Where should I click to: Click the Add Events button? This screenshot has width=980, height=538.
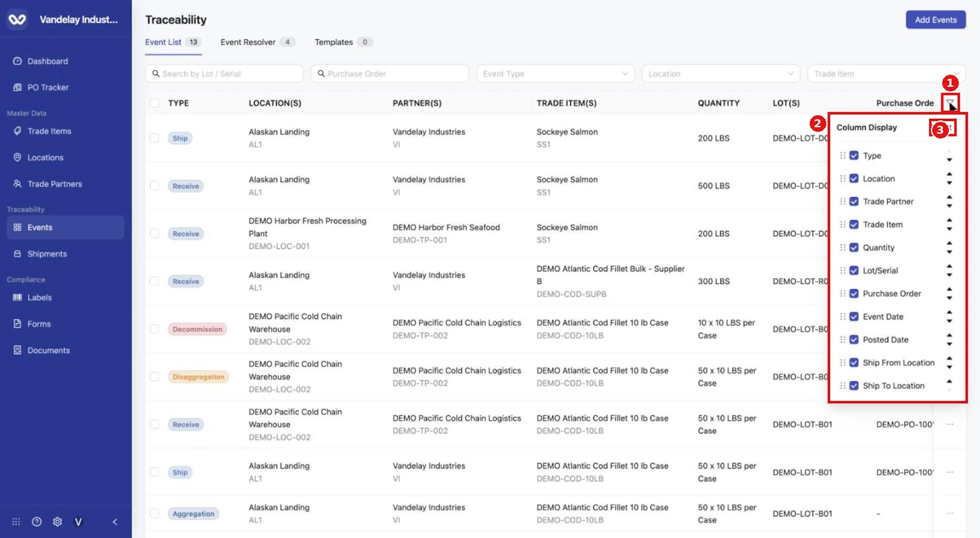[x=936, y=20]
